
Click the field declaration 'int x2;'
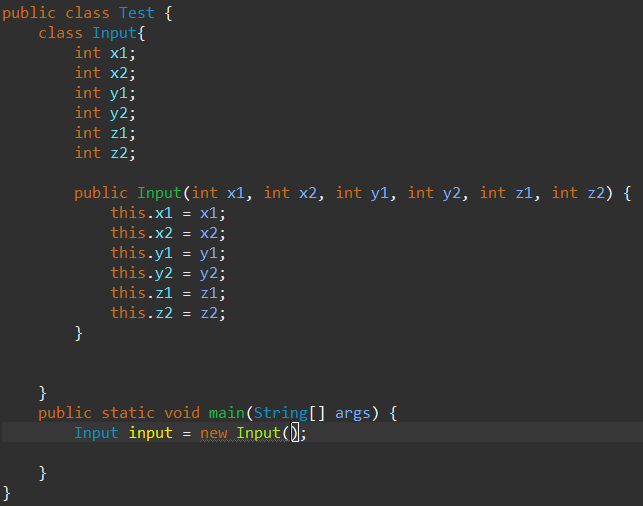point(105,73)
